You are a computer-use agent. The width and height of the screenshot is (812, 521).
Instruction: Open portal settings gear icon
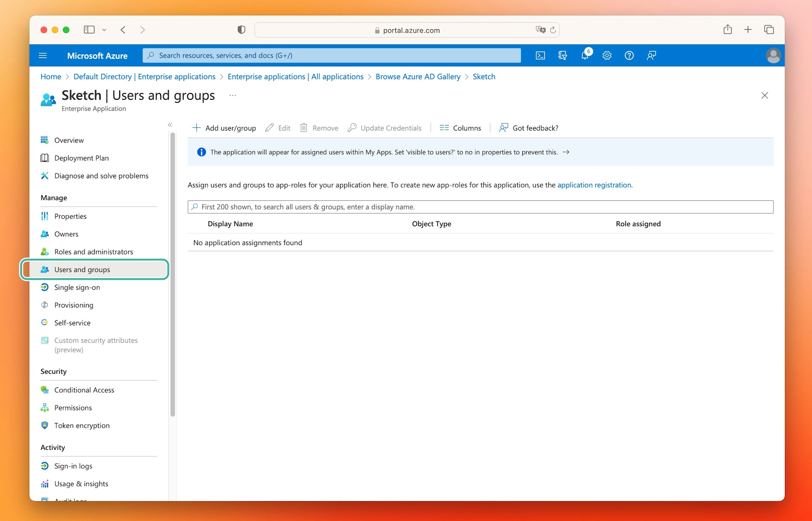(607, 55)
